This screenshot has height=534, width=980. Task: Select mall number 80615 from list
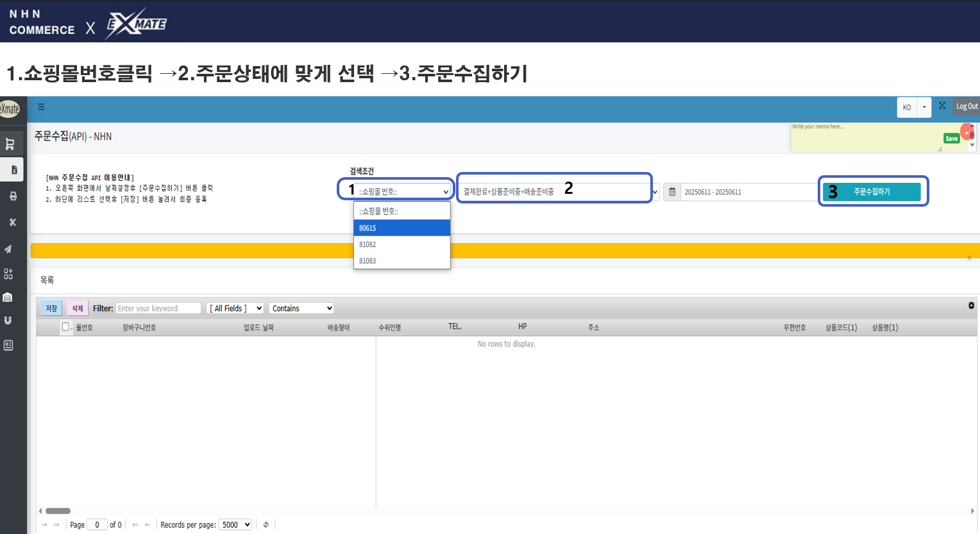(402, 228)
